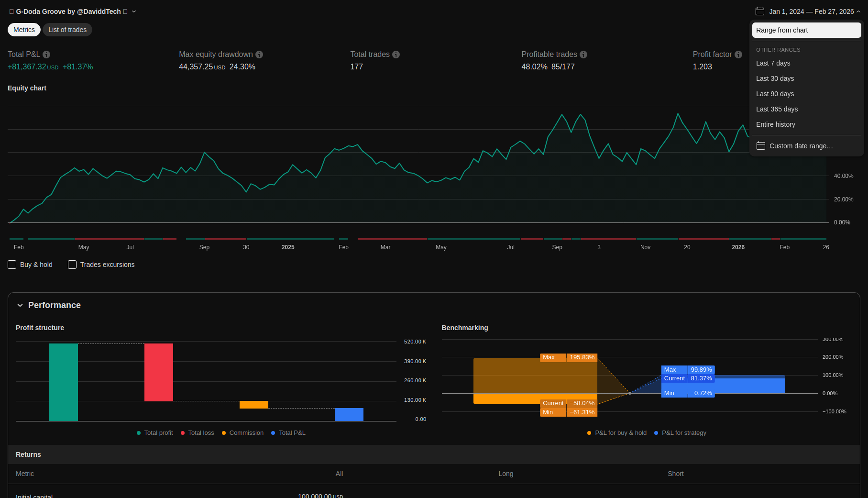Click info icon beside Total P&L
Image resolution: width=868 pixels, height=498 pixels.
46,55
